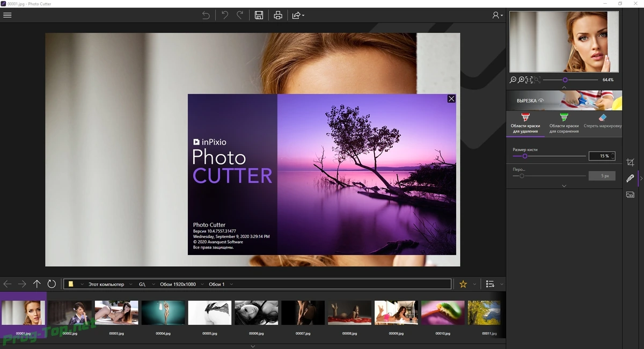Click the zoom to selection icon
This screenshot has height=349, width=644.
click(x=537, y=79)
